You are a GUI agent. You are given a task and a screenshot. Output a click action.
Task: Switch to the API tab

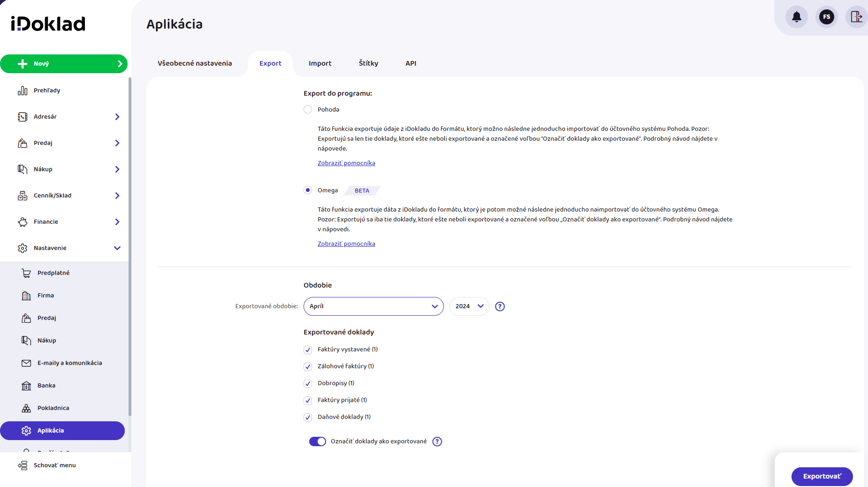click(x=411, y=63)
